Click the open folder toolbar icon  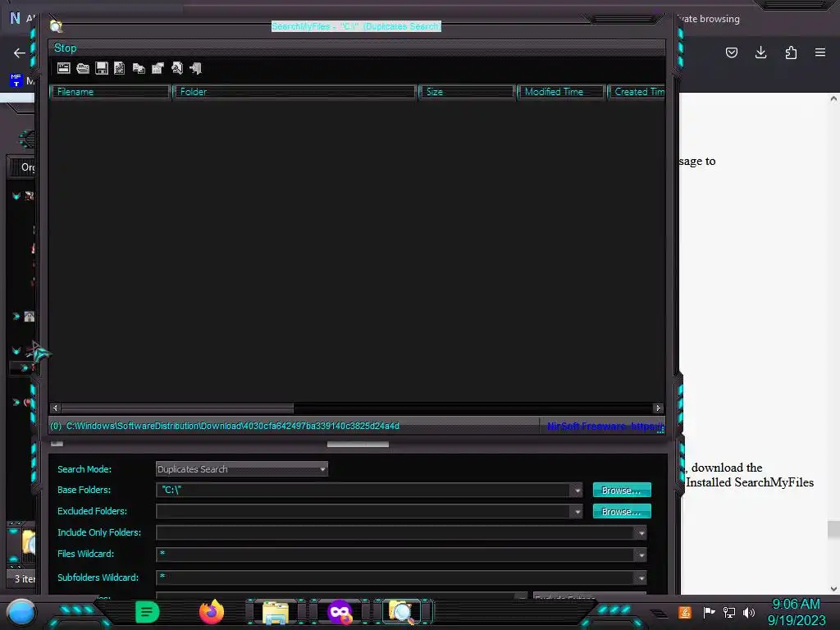(83, 68)
